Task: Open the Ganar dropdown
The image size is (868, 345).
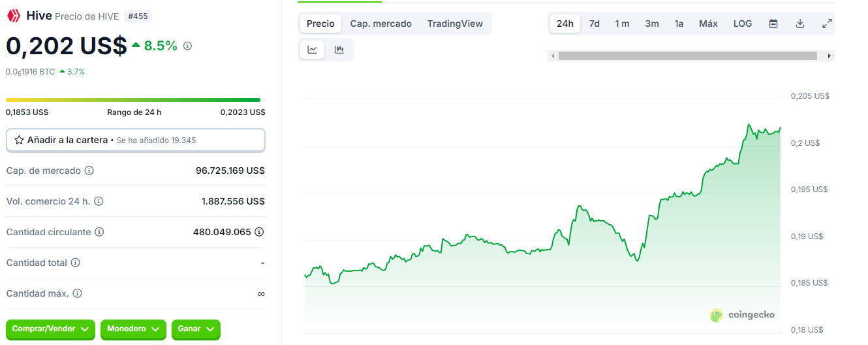Action: pos(196,329)
